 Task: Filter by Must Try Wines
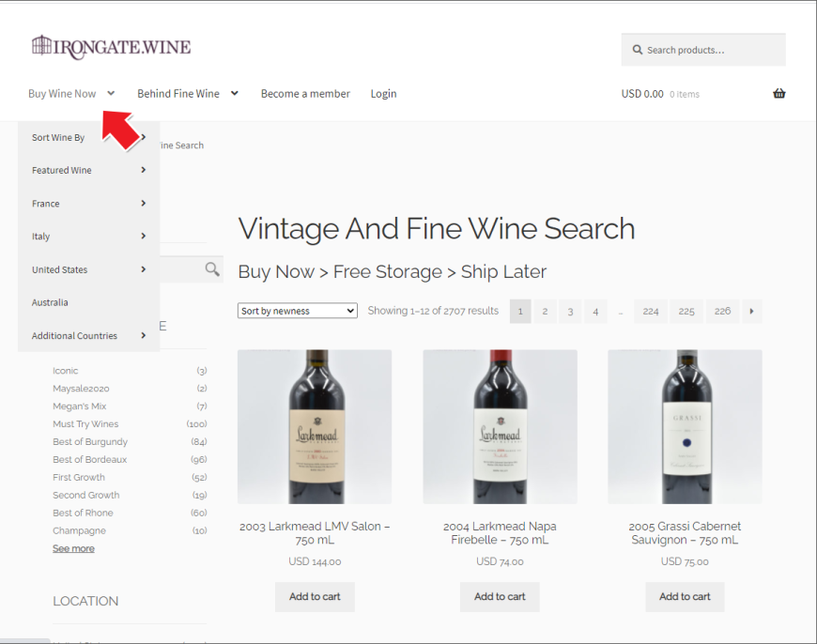pos(85,423)
